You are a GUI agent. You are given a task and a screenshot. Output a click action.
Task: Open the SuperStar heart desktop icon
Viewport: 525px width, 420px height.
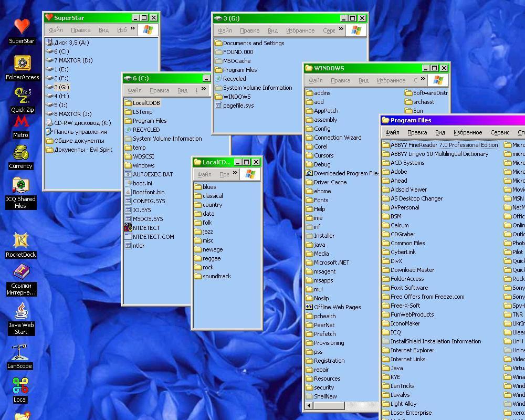[22, 27]
